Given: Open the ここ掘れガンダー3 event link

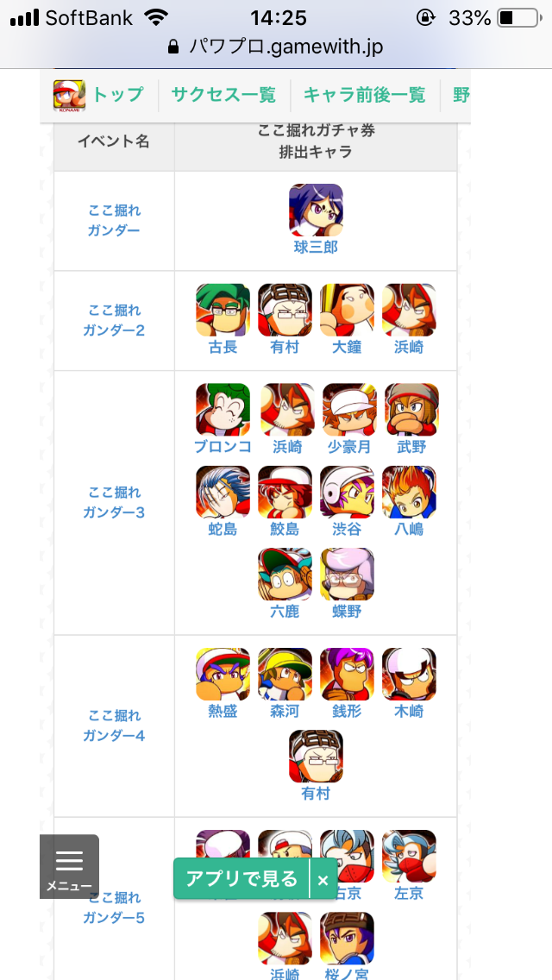Looking at the screenshot, I should [114, 502].
